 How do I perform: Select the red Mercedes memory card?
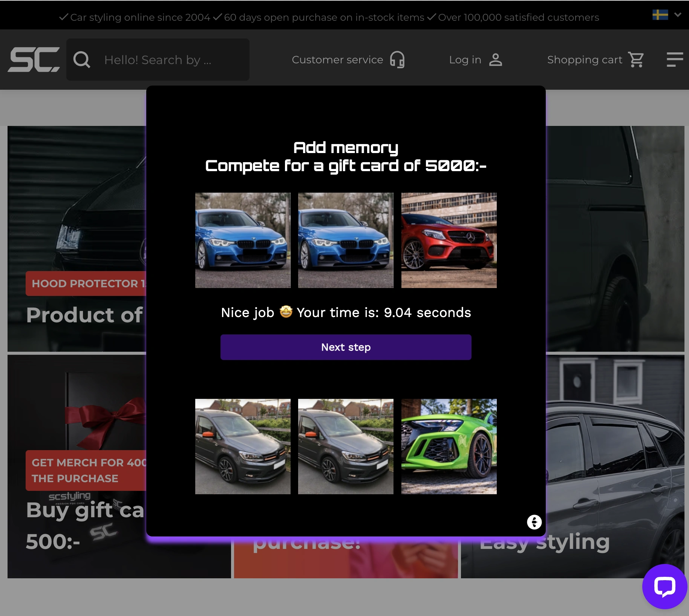pyautogui.click(x=449, y=241)
